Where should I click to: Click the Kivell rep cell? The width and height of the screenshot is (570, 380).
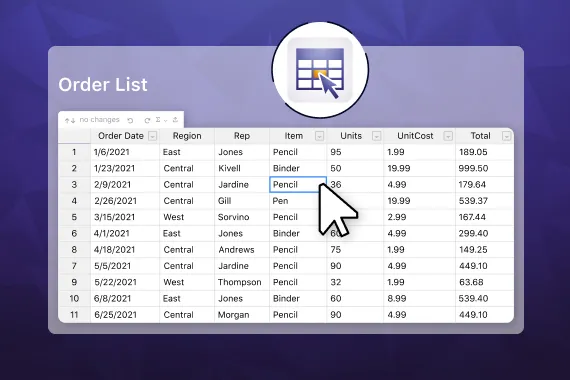(x=242, y=168)
